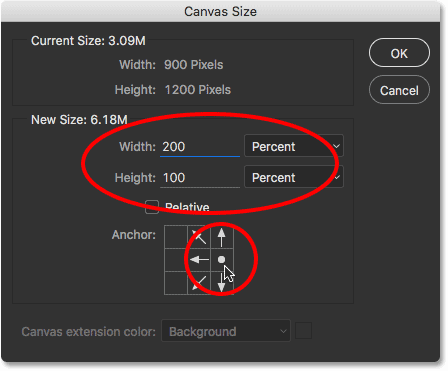Click the Anchor: label
This screenshot has width=448, height=371.
[x=134, y=235]
